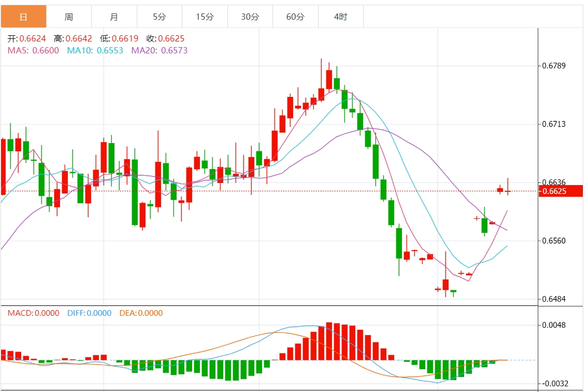
Task: Switch to the 周 weekly tab
Action: coord(68,17)
